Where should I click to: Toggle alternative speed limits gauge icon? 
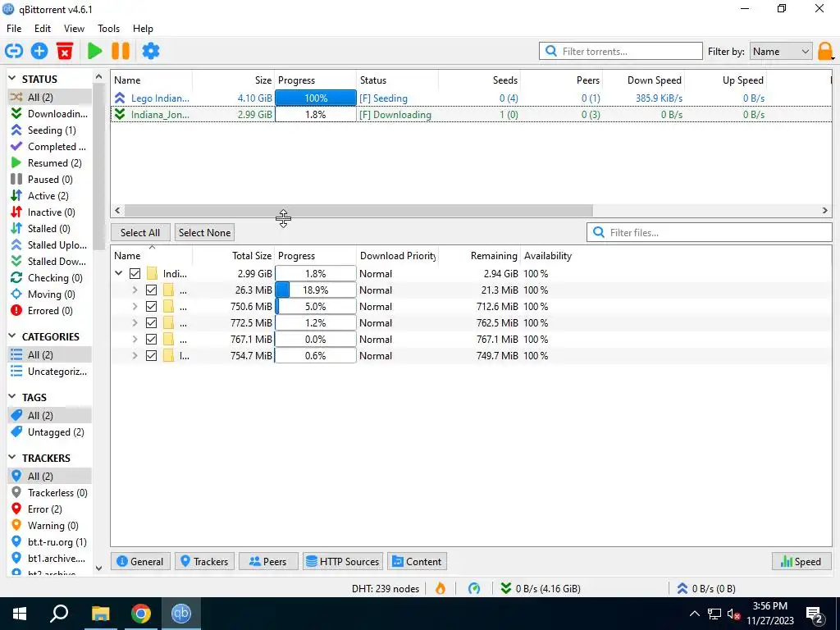click(x=474, y=588)
